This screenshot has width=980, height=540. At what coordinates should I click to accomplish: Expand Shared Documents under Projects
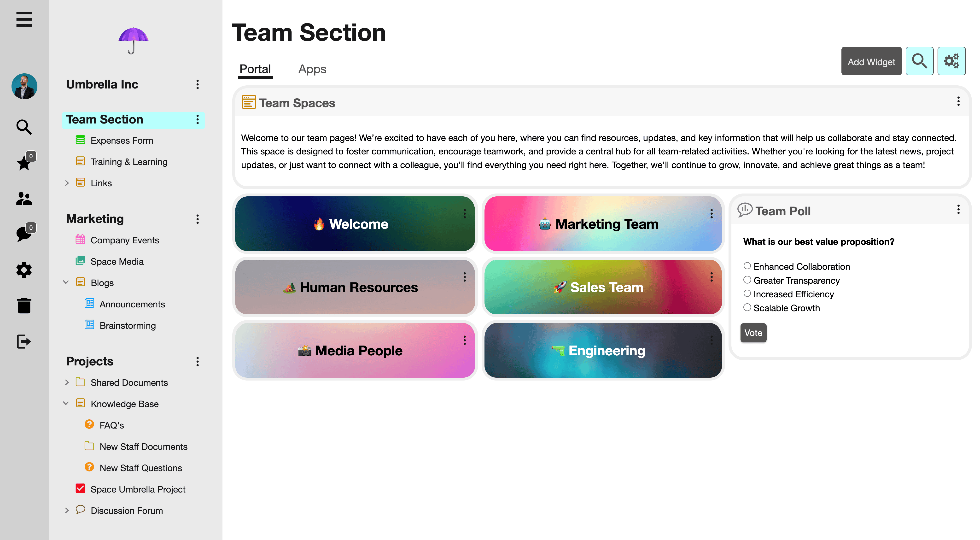(x=67, y=382)
